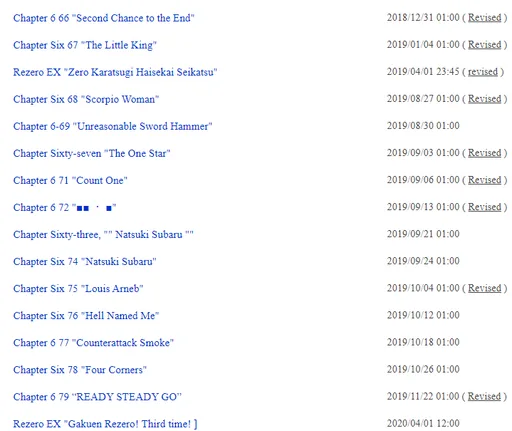This screenshot has height=431, width=512.
Task: Open Chapter 6 71 "Count One"
Action: [70, 180]
